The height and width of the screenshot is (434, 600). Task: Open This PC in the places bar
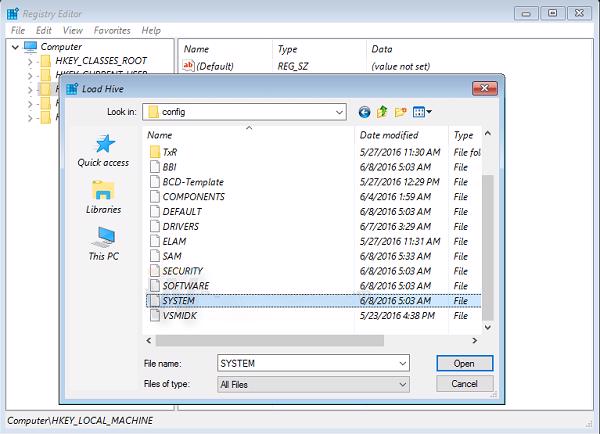(103, 244)
